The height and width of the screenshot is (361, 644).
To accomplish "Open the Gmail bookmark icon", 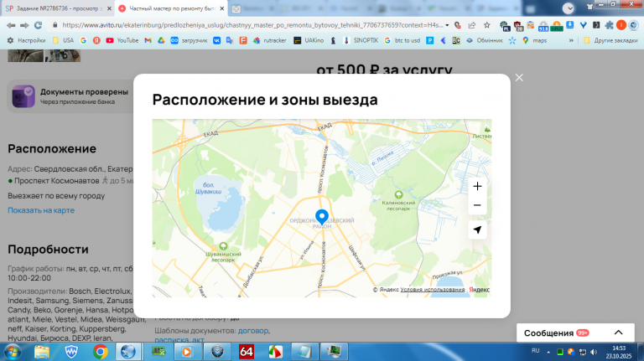I will [148, 40].
